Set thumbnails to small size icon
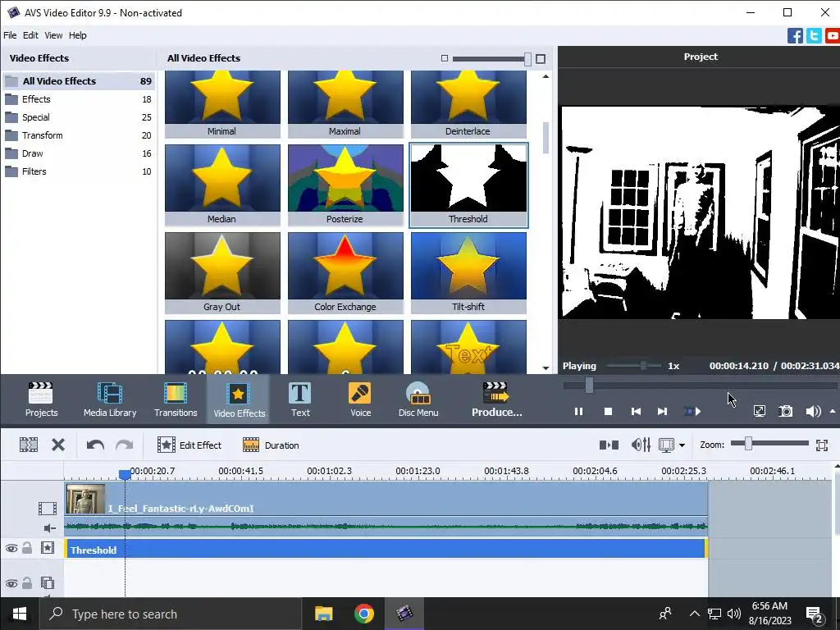Screen dimensions: 840x630 point(444,58)
